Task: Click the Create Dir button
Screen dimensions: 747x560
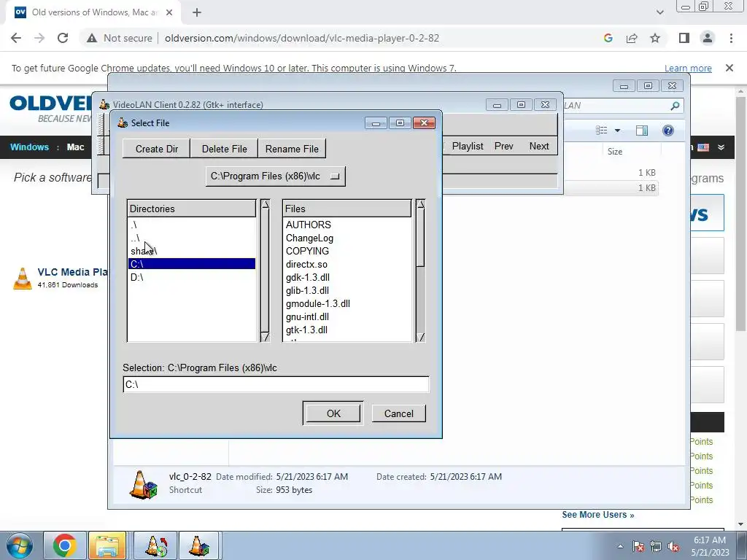Action: [x=156, y=149]
